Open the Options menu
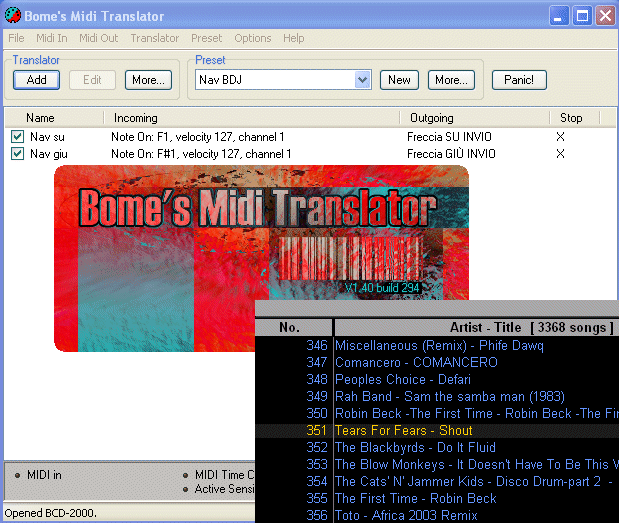Screen dimensions: 619x523 click(253, 38)
